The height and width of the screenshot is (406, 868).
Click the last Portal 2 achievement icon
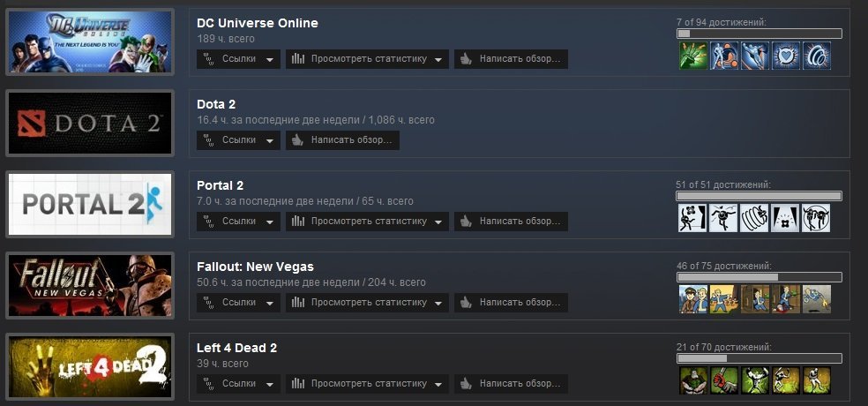point(817,218)
